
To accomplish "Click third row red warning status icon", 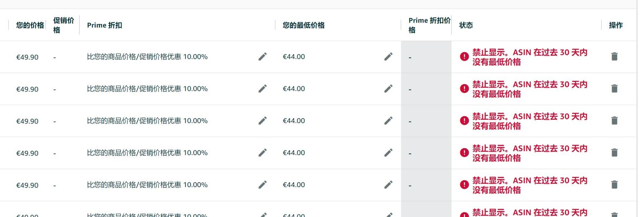I will 464,120.
